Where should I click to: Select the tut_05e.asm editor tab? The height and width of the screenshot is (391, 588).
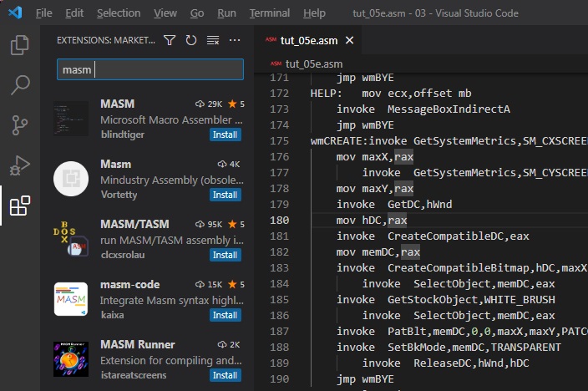pyautogui.click(x=308, y=40)
